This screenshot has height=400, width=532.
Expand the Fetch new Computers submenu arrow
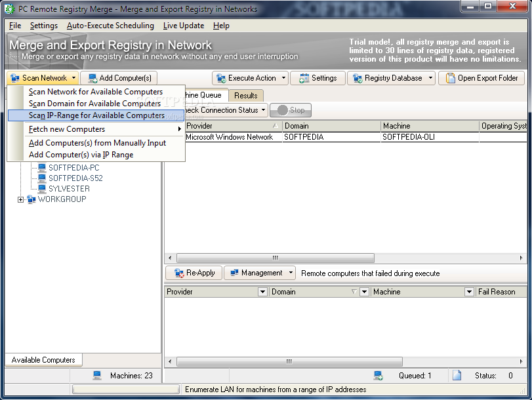[x=180, y=129]
